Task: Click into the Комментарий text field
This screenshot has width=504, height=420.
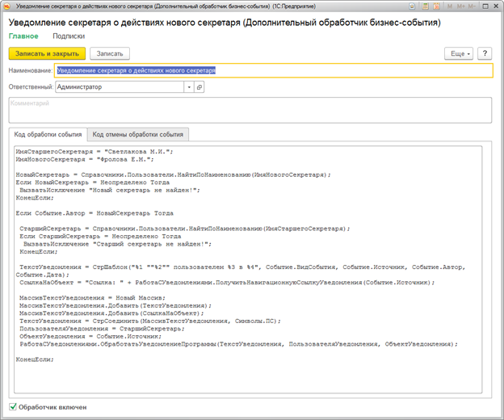Action: (250, 110)
